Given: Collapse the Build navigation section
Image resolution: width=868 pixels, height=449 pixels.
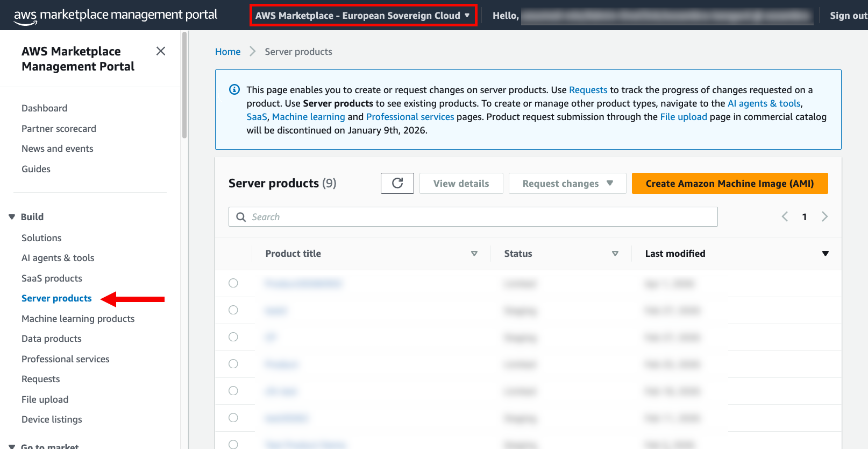Looking at the screenshot, I should tap(12, 217).
